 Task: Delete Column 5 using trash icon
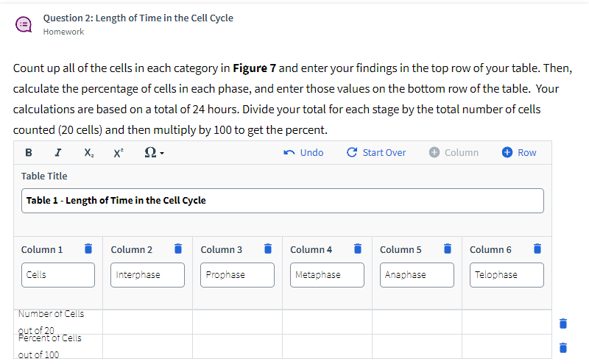(447, 250)
